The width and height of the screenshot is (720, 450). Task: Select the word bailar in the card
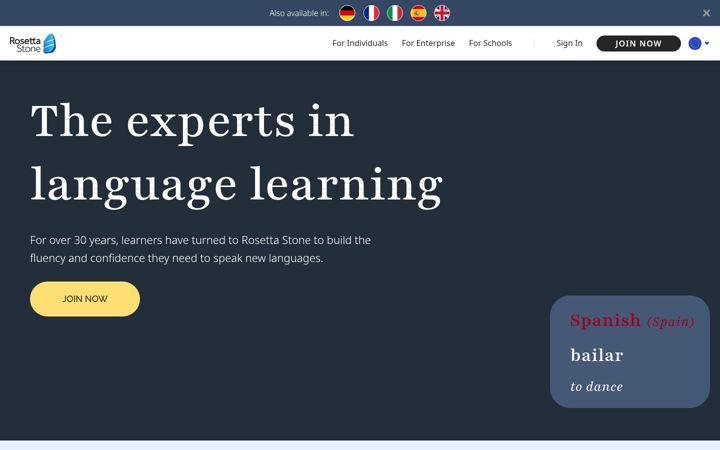pos(596,354)
